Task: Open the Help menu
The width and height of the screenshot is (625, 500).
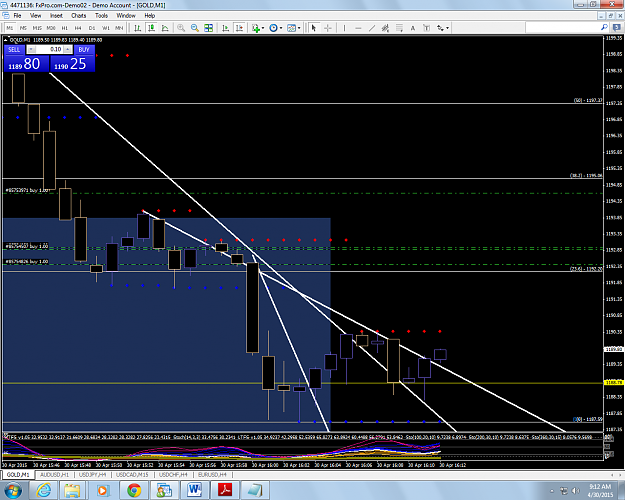Action: click(149, 16)
